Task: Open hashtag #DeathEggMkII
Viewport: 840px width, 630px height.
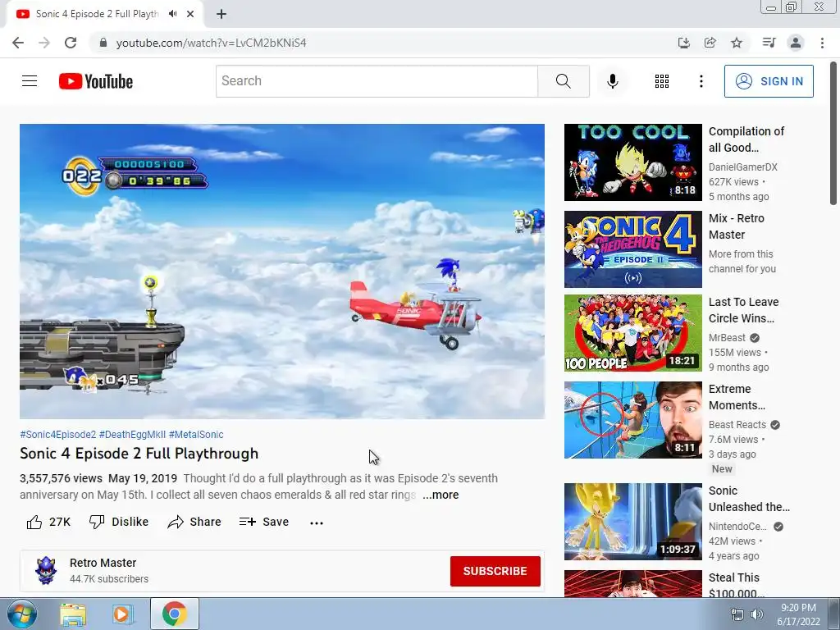Action: 132,435
